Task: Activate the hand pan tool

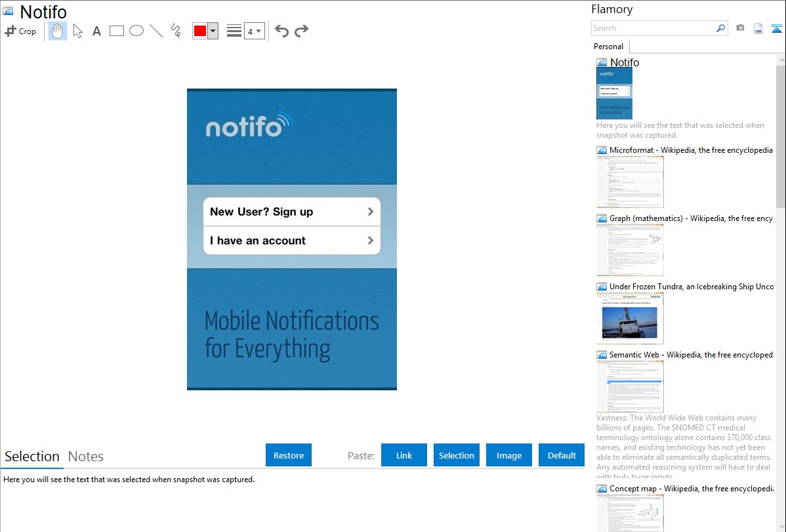Action: 57,31
